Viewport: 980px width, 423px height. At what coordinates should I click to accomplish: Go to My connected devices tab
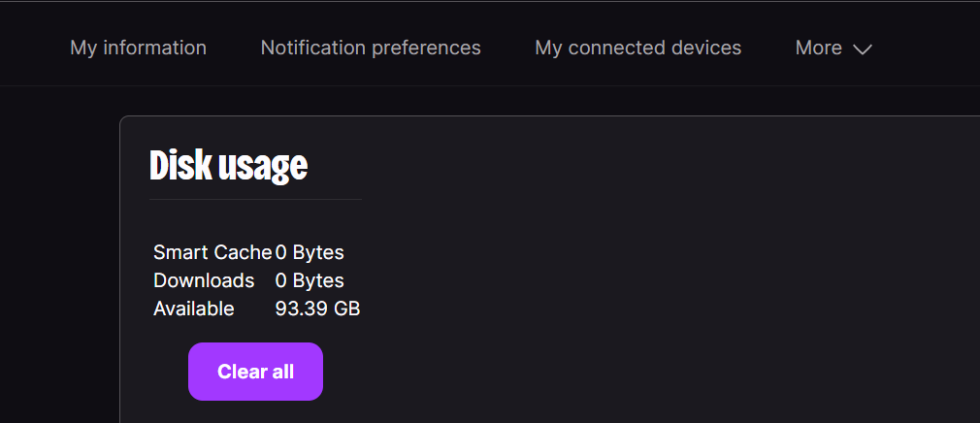638,49
